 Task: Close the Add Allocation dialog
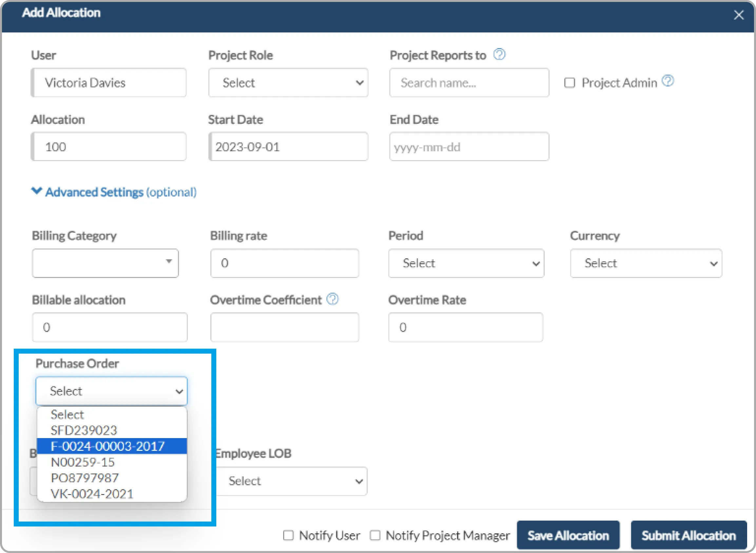(x=739, y=15)
